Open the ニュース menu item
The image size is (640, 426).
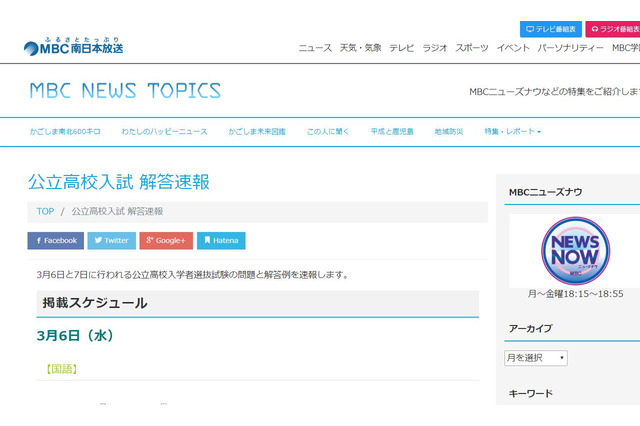tap(315, 48)
